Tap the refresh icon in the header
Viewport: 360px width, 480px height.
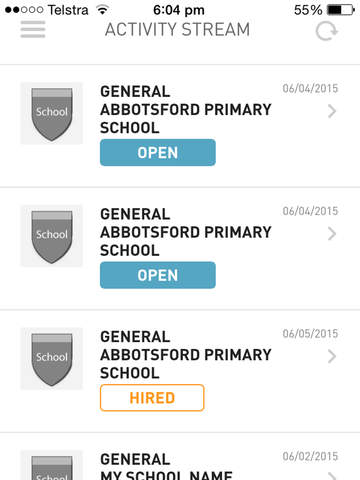click(x=327, y=31)
